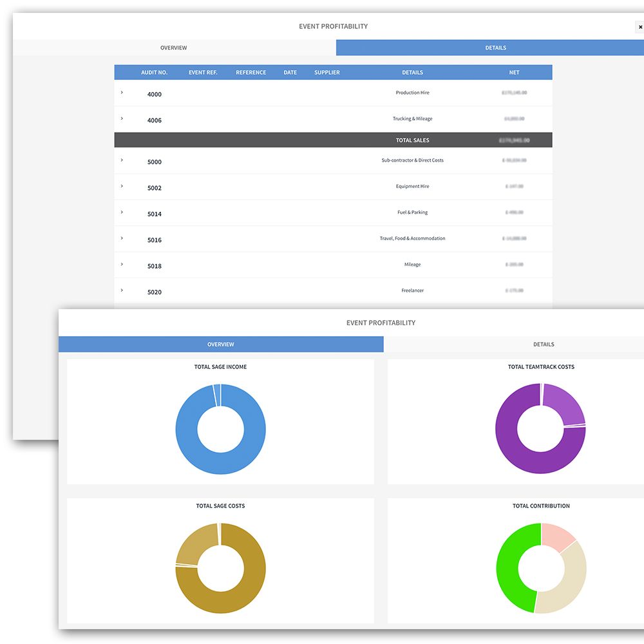Expand audit row 5018 Mileage
Viewport: 644px width, 644px height.
122,264
